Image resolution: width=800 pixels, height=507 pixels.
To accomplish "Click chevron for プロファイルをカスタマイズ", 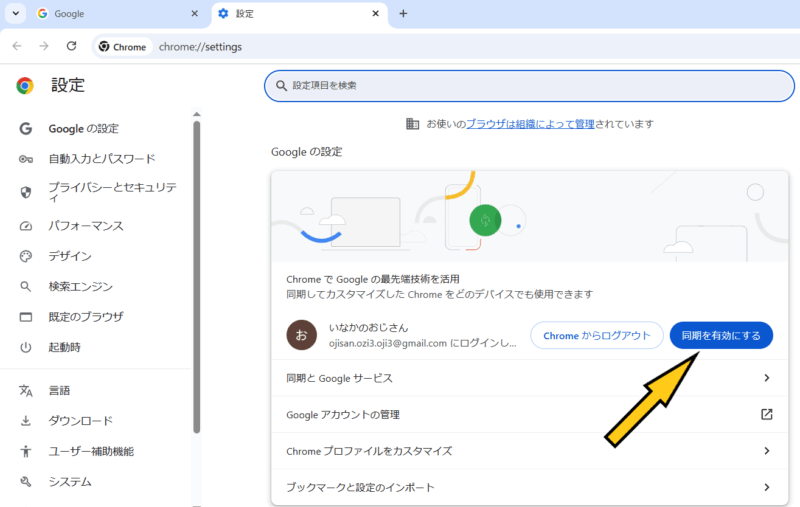I will click(766, 451).
